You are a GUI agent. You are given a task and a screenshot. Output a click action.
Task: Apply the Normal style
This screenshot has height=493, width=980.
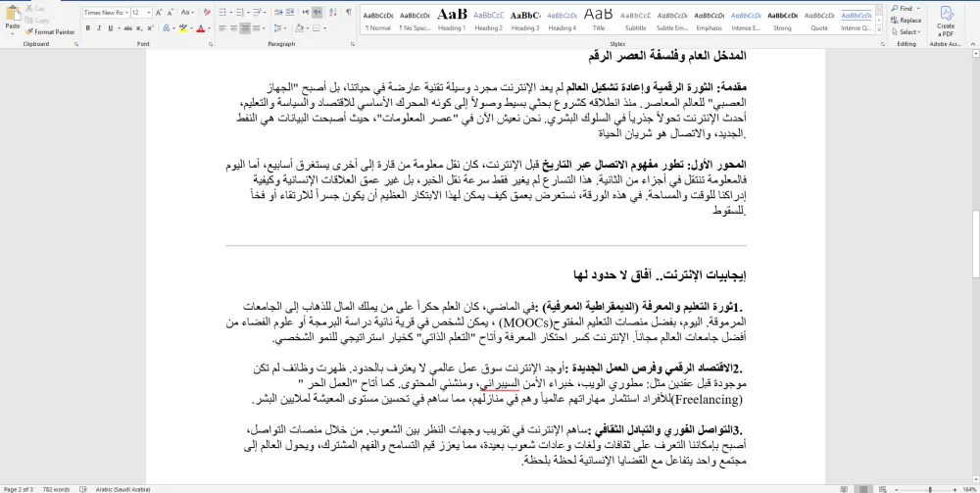coord(378,20)
